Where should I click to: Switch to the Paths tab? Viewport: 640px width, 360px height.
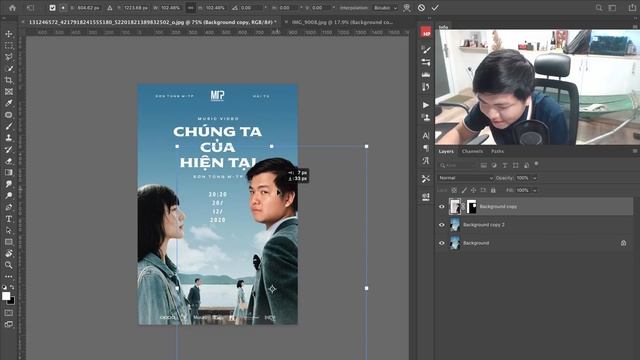[x=497, y=151]
